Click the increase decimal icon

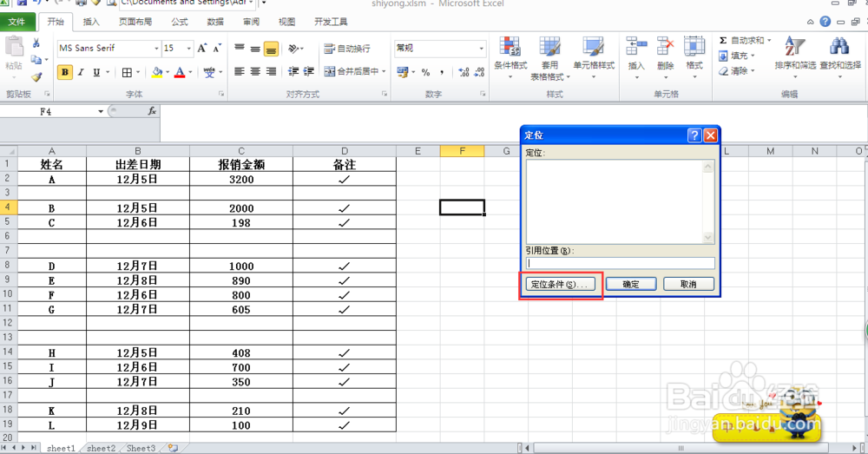464,72
